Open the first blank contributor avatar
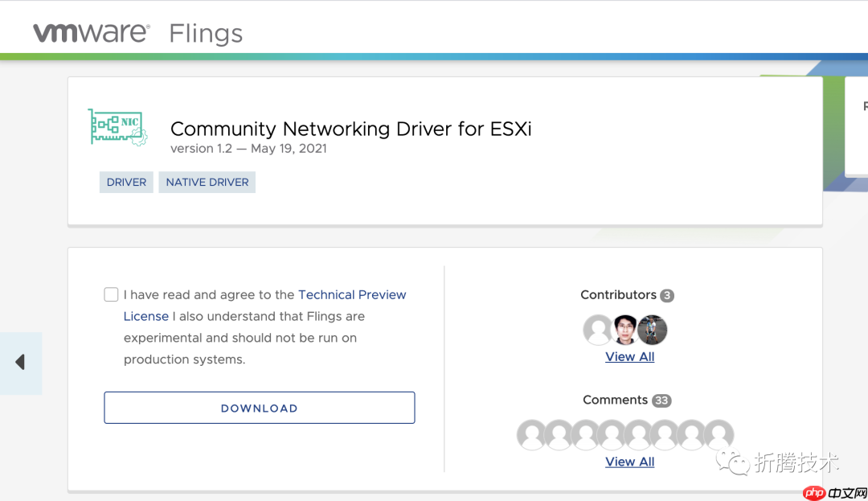 point(598,330)
